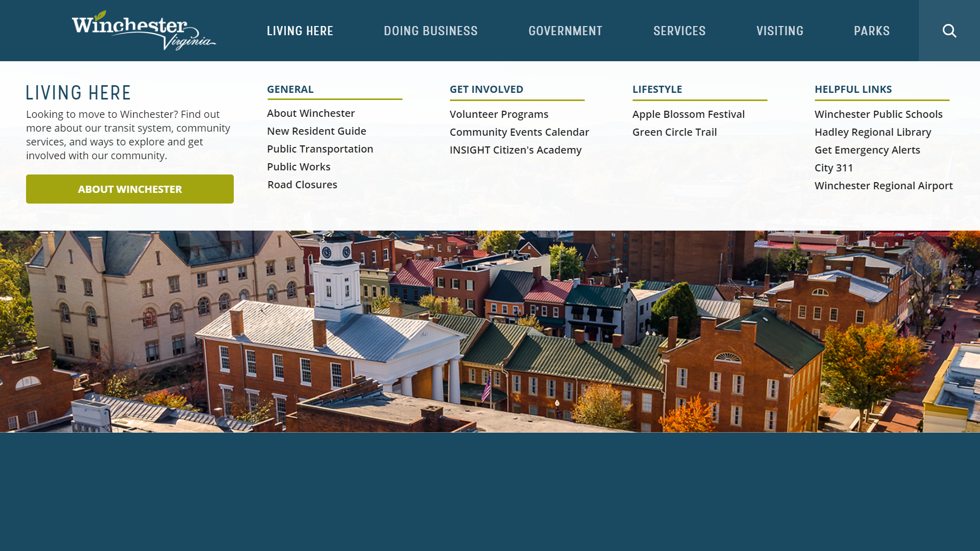Open the Living Here menu

pyautogui.click(x=300, y=31)
